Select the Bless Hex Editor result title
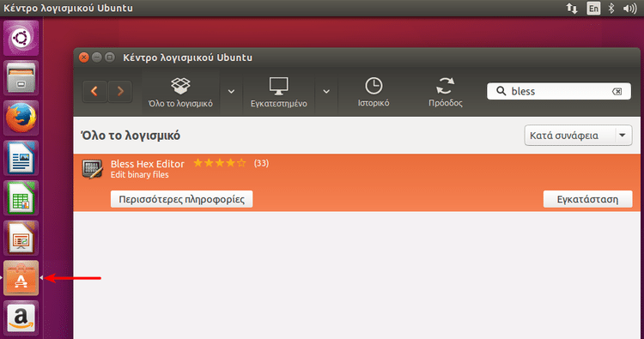 [x=148, y=164]
